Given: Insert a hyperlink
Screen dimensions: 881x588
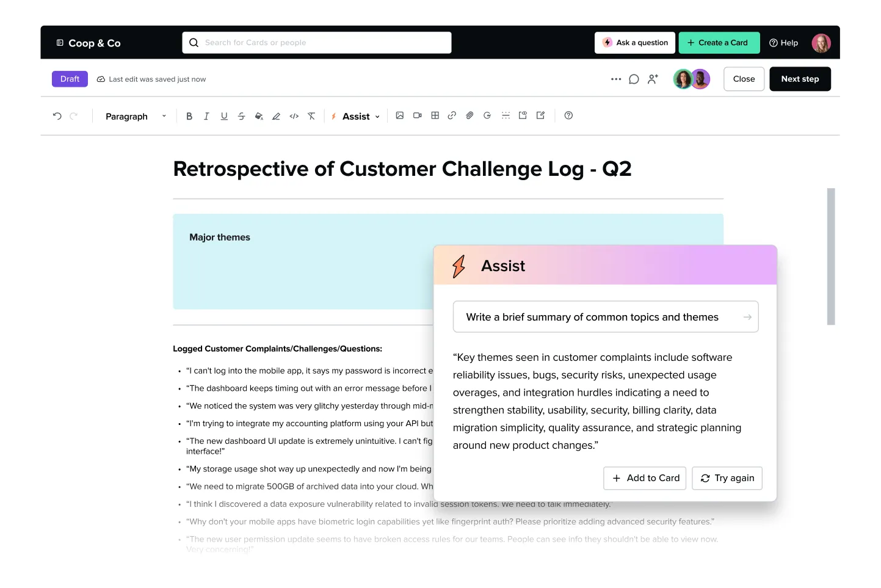Looking at the screenshot, I should coord(452,115).
